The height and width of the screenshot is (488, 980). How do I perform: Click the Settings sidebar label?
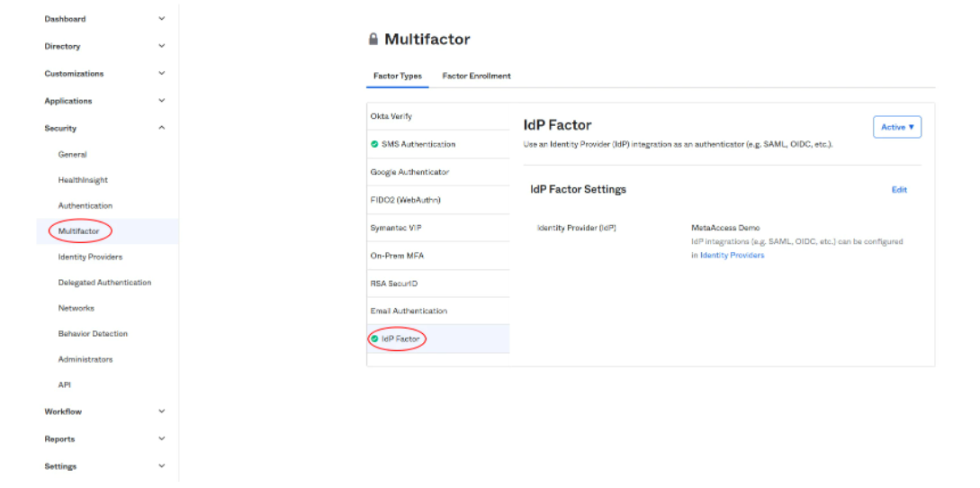coord(60,466)
